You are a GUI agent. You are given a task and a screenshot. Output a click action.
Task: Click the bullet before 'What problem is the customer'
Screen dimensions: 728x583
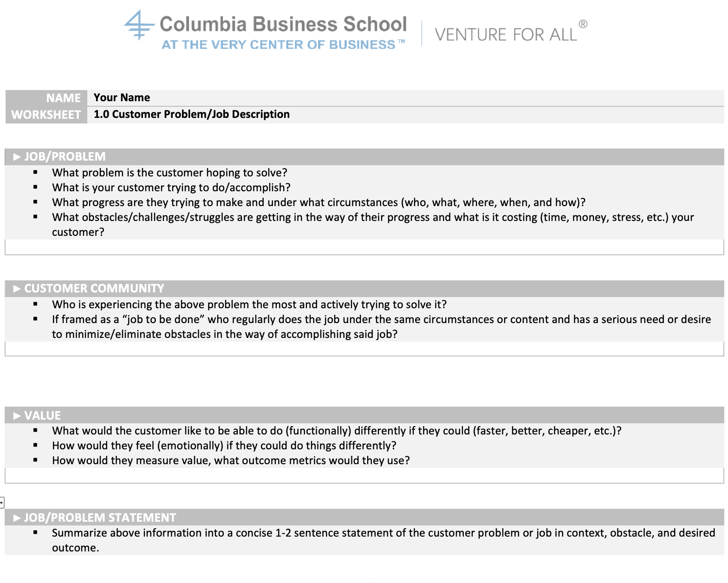coord(35,172)
